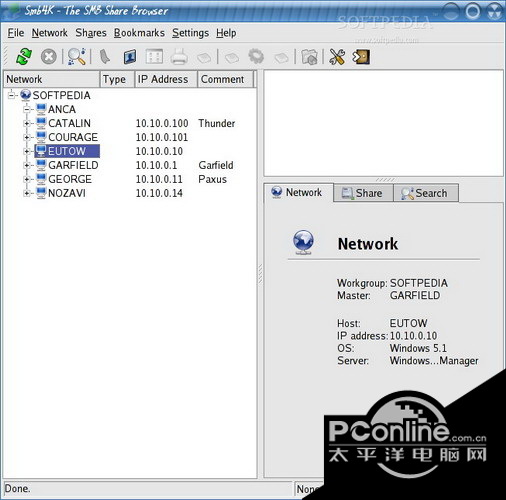Open the Authentication icon in toolbar
This screenshot has width=506, height=500.
[x=130, y=57]
